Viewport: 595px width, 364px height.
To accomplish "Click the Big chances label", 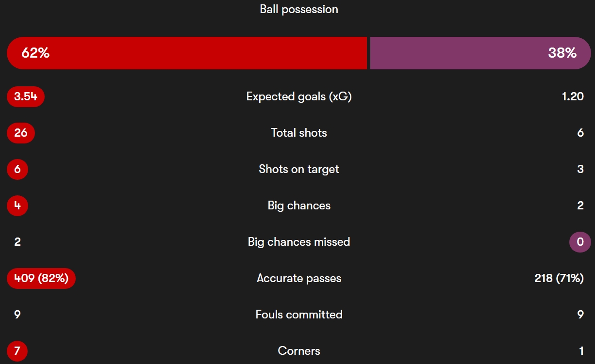I will pos(299,206).
